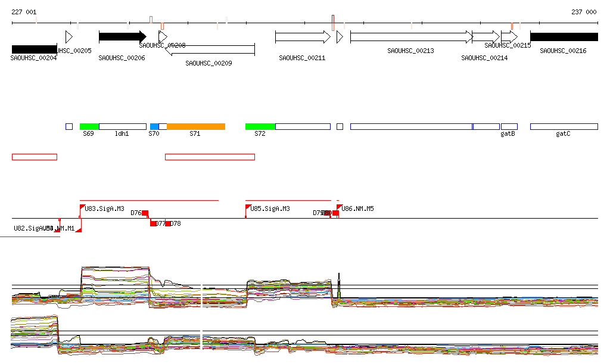Click the orange S71 segment
Image resolution: width=610 pixels, height=364 pixels.
(x=196, y=126)
